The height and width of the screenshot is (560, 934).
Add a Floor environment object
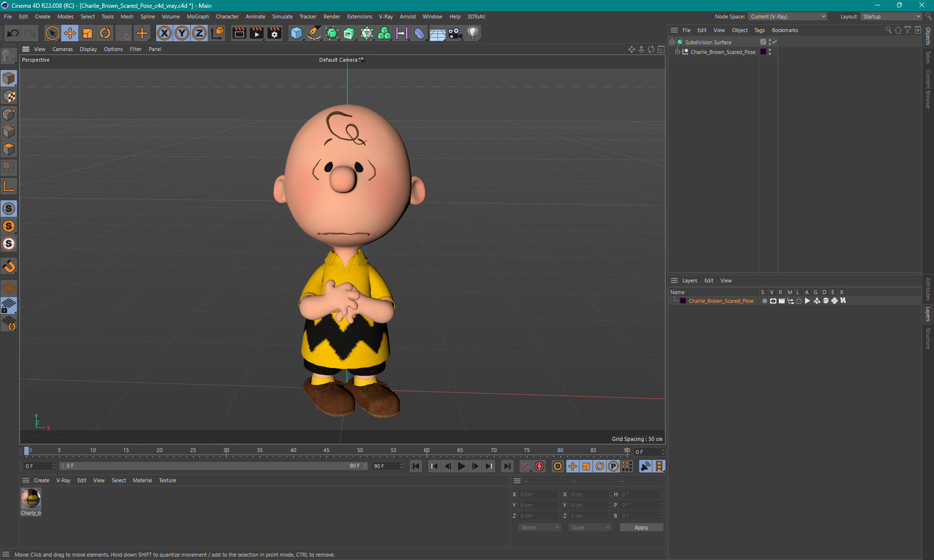pos(437,33)
